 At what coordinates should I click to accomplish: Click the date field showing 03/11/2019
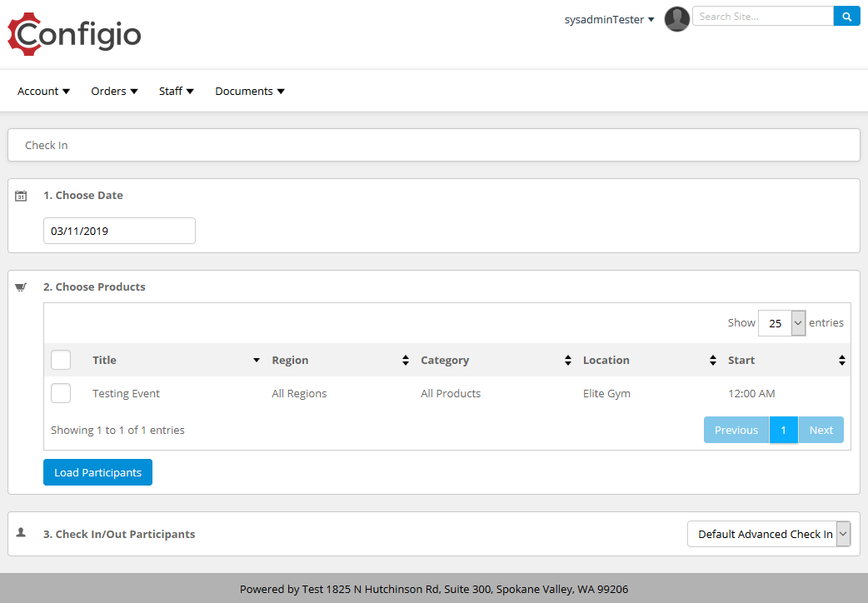click(120, 231)
